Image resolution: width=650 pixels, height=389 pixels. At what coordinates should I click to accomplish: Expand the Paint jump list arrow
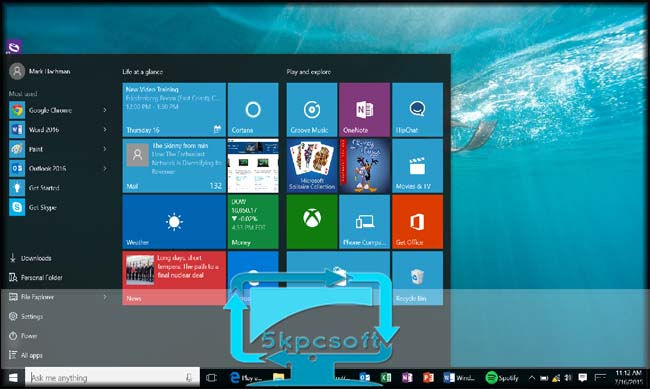105,149
